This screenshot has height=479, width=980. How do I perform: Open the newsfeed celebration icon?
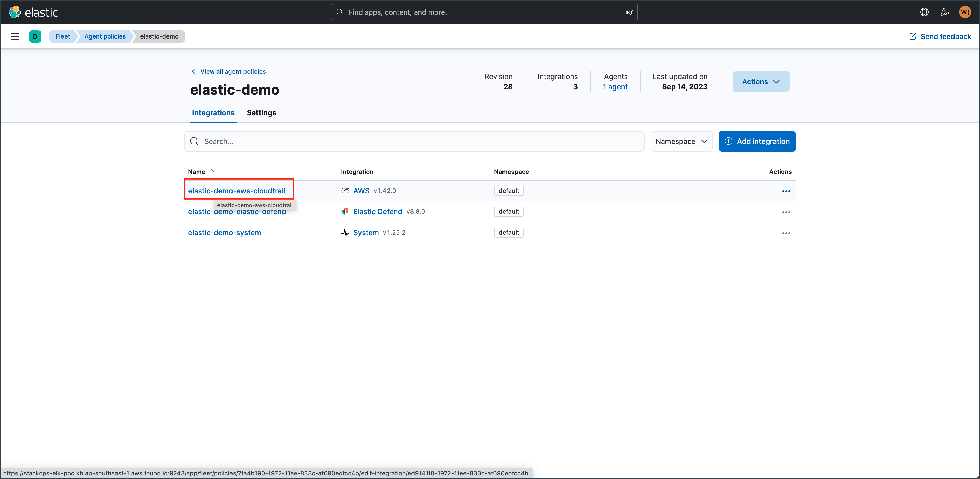945,12
